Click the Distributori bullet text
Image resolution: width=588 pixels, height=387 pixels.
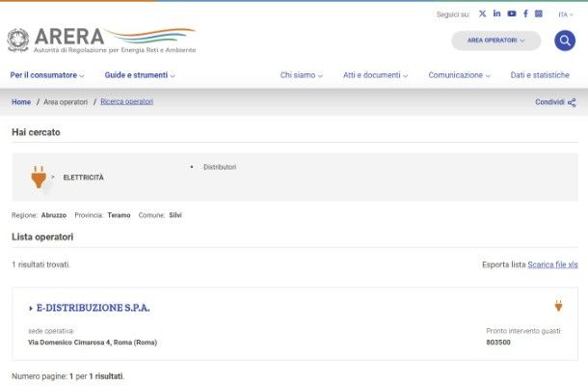220,167
